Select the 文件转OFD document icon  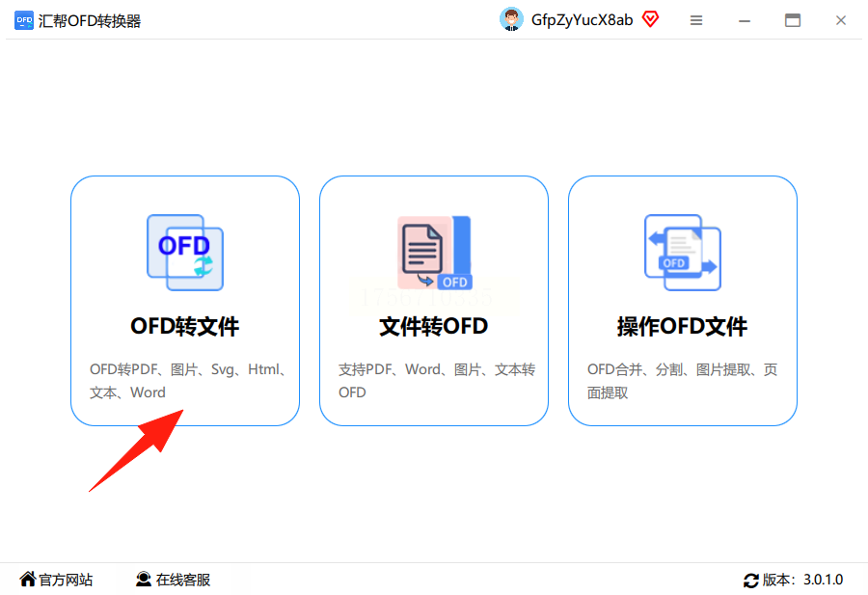[435, 253]
